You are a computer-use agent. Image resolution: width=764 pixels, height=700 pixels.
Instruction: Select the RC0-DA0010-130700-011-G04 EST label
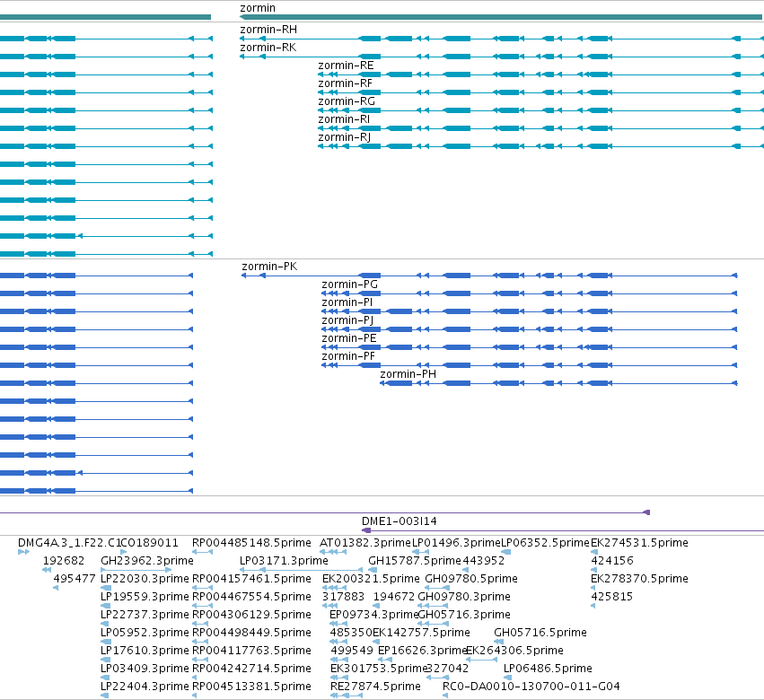[531, 687]
